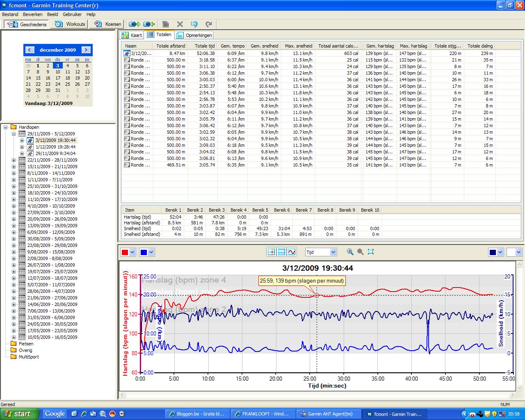
Task: Collapse the 29/11/2009 - 5/12/2009 week
Action: [14, 134]
